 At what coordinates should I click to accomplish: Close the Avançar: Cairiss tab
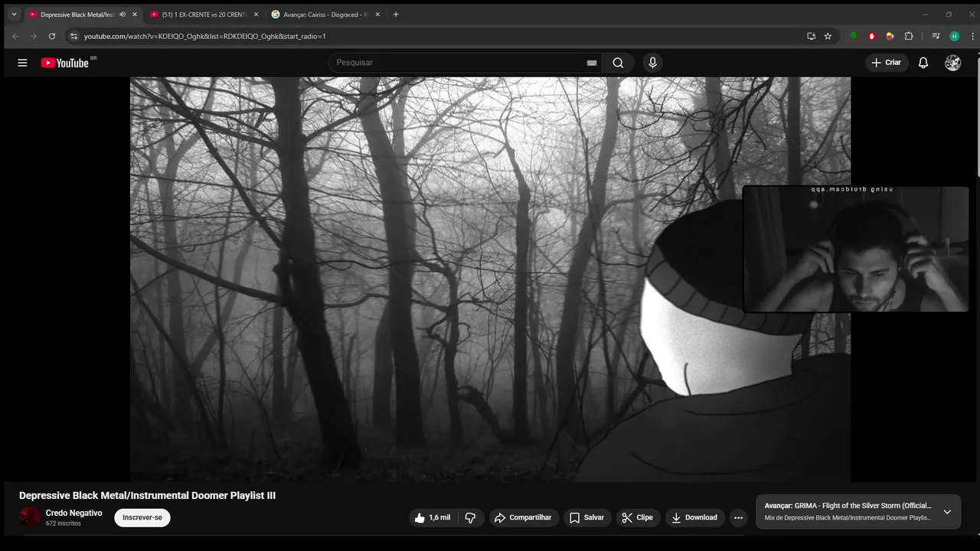[377, 15]
